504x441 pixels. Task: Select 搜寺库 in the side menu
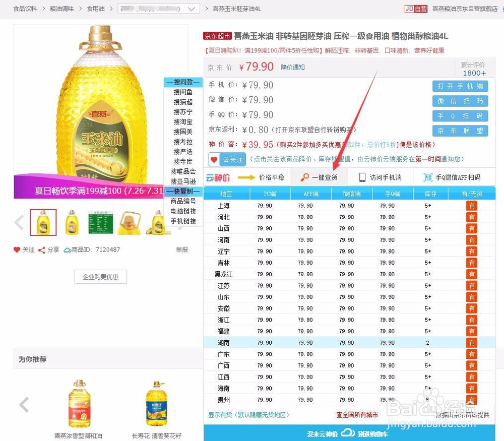click(183, 161)
